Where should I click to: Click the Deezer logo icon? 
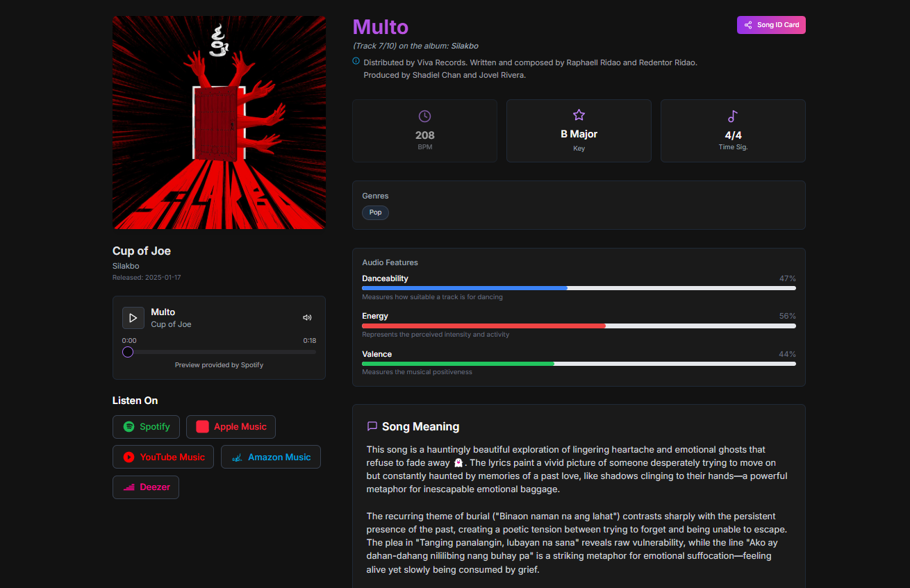point(129,487)
